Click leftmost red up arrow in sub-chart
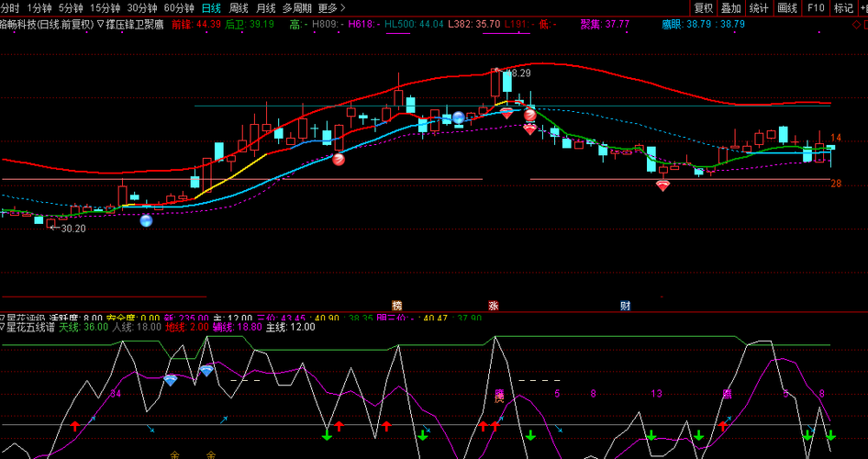The height and width of the screenshot is (459, 868). 75,426
